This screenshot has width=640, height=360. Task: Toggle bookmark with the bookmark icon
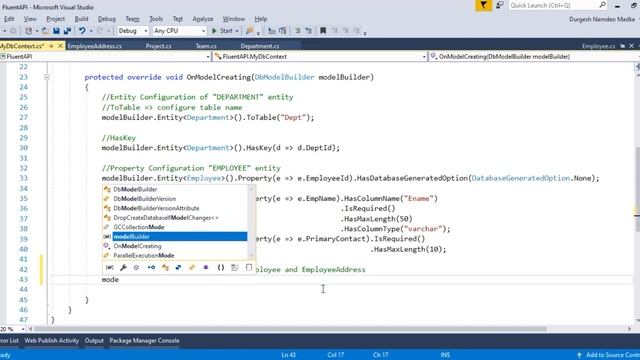[x=323, y=31]
